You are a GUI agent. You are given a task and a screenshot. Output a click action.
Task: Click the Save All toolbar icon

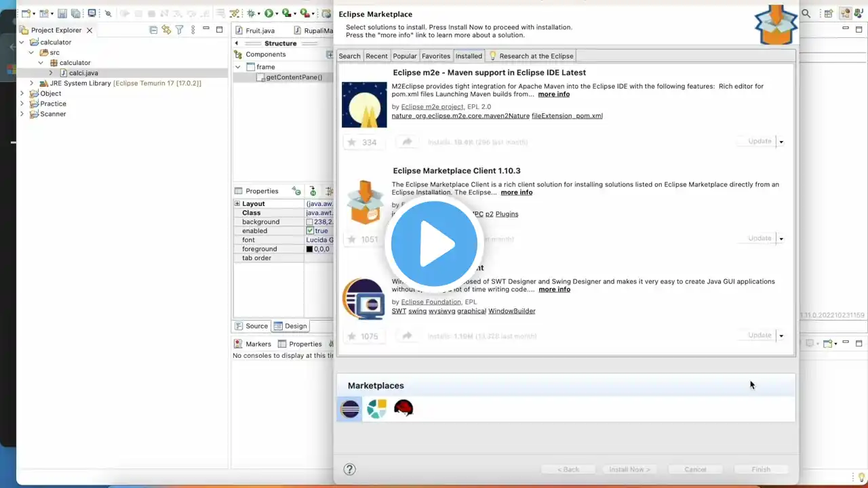pos(75,14)
